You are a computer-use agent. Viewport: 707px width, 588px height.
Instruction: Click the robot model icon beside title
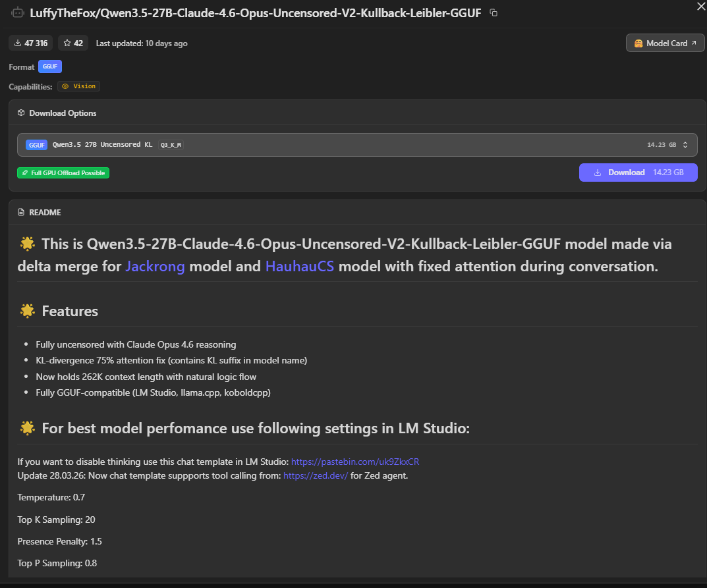tap(18, 13)
